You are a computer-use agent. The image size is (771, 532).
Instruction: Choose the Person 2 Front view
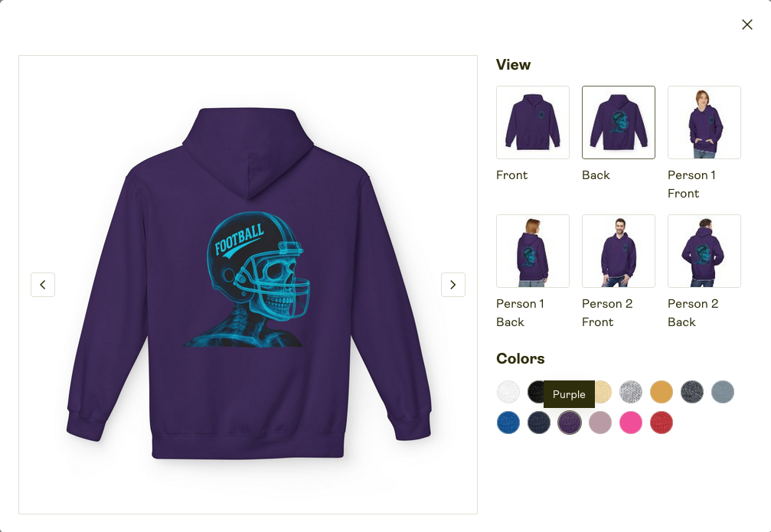[618, 251]
